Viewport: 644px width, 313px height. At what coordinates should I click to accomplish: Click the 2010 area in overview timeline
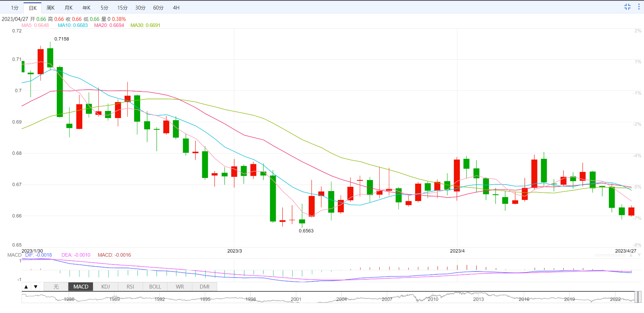click(x=433, y=299)
